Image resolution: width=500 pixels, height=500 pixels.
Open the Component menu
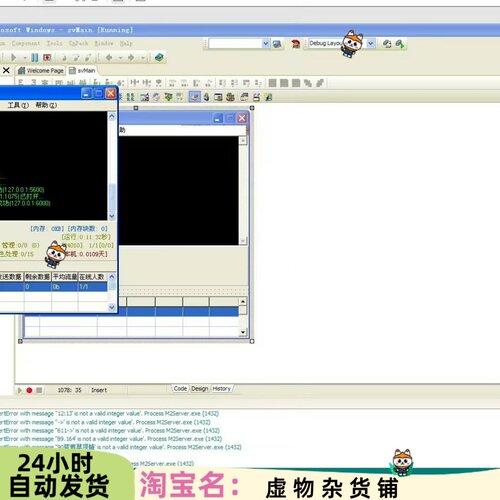pyautogui.click(x=26, y=43)
